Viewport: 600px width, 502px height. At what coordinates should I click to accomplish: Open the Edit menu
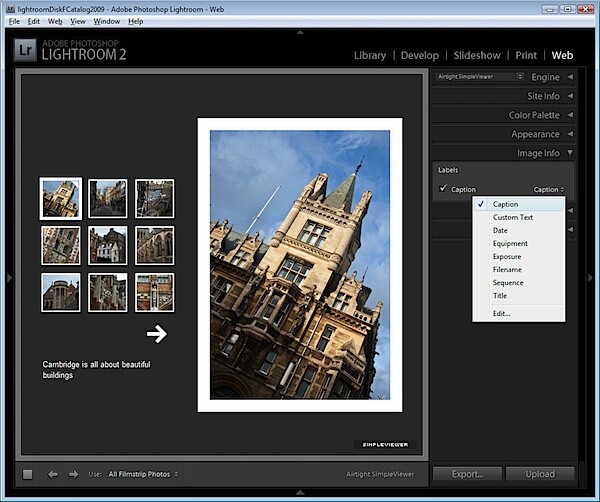[34, 21]
